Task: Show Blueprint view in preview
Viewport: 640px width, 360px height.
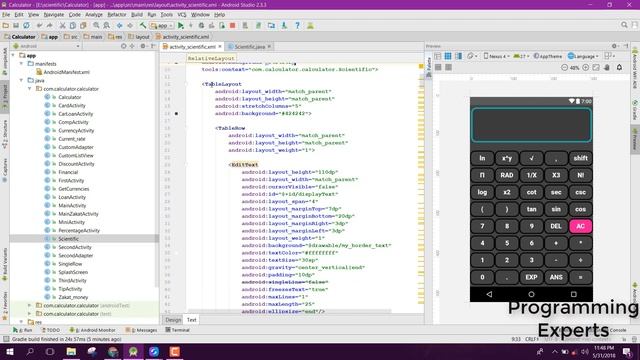Action: coord(448,56)
